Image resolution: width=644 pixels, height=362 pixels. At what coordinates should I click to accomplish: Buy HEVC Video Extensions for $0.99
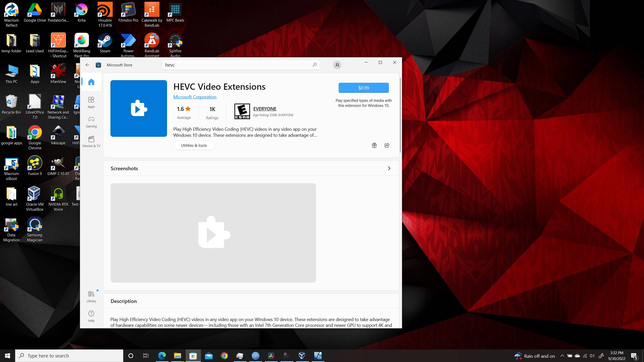pos(364,88)
